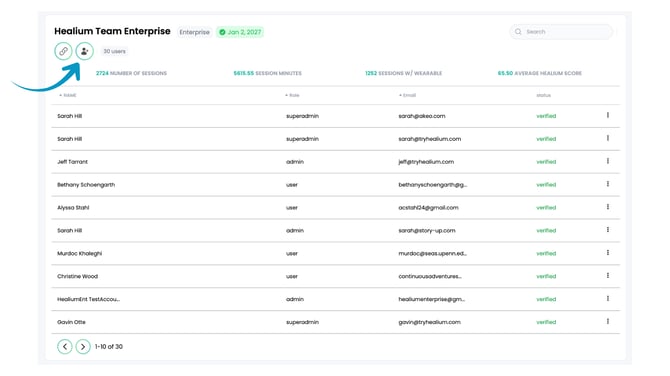
Task: Select the HealiumEnt TestAccou... name cell
Action: pyautogui.click(x=88, y=299)
